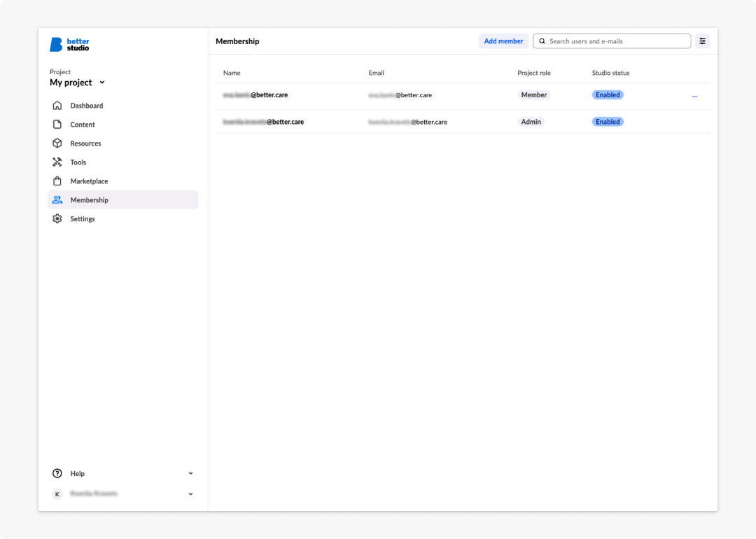Click the Help question mark icon
Image resolution: width=756 pixels, height=539 pixels.
click(57, 473)
